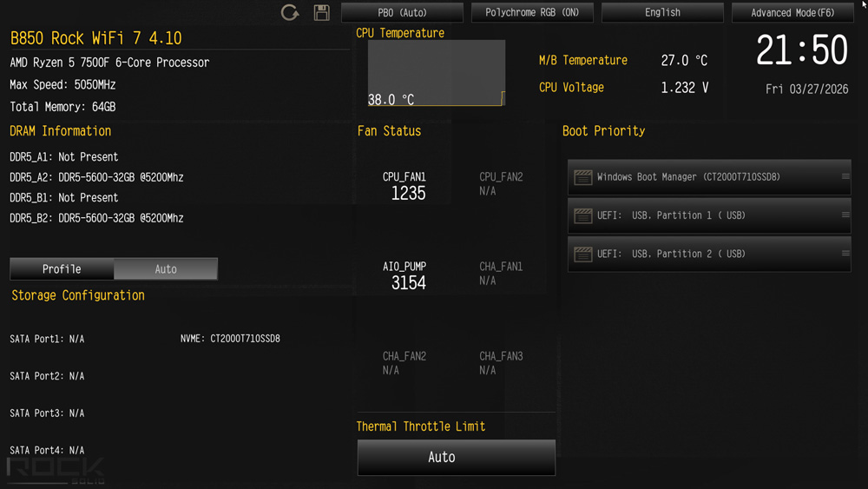Click drag handle on USB Partition 2 entry
This screenshot has width=868, height=489.
click(x=845, y=254)
